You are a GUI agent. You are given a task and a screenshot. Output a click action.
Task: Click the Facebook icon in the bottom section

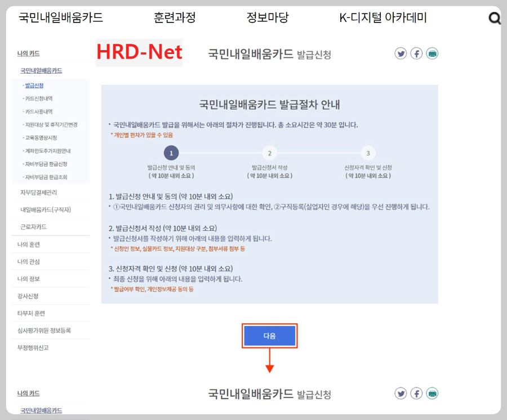point(416,394)
